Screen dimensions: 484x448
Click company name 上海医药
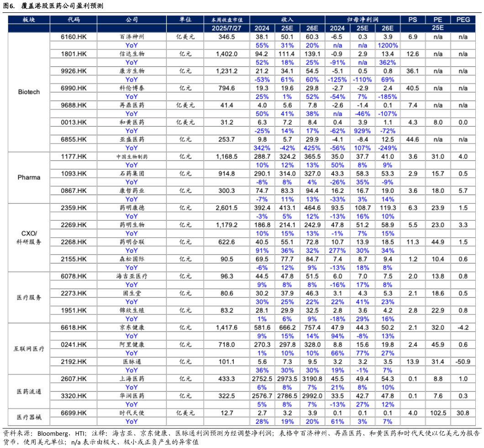tap(132, 379)
